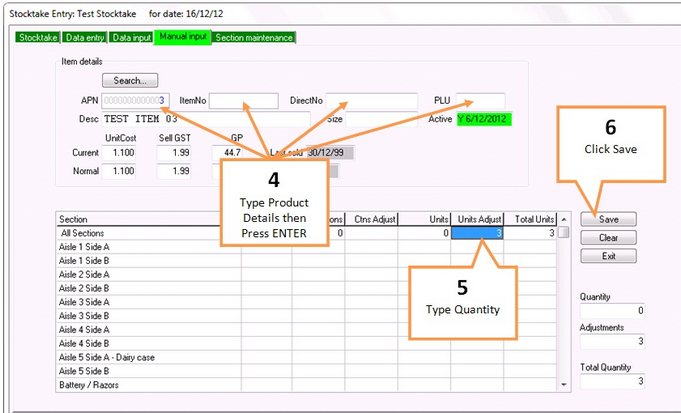
Task: Click the Total Quantity value field
Action: point(612,381)
